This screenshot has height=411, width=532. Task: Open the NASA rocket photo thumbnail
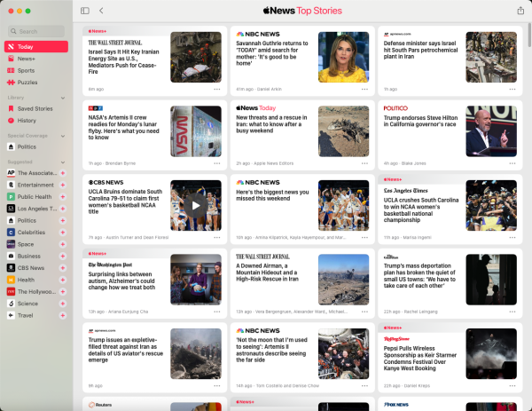pyautogui.click(x=196, y=131)
